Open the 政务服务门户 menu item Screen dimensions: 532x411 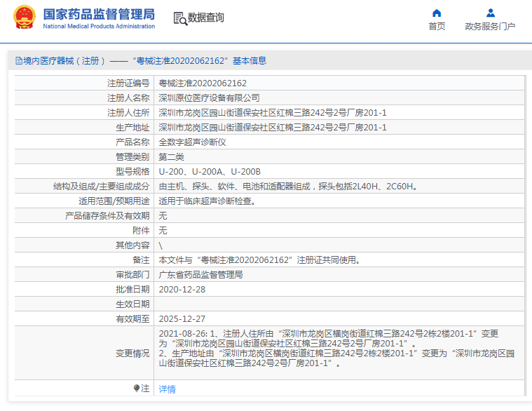[x=490, y=27]
